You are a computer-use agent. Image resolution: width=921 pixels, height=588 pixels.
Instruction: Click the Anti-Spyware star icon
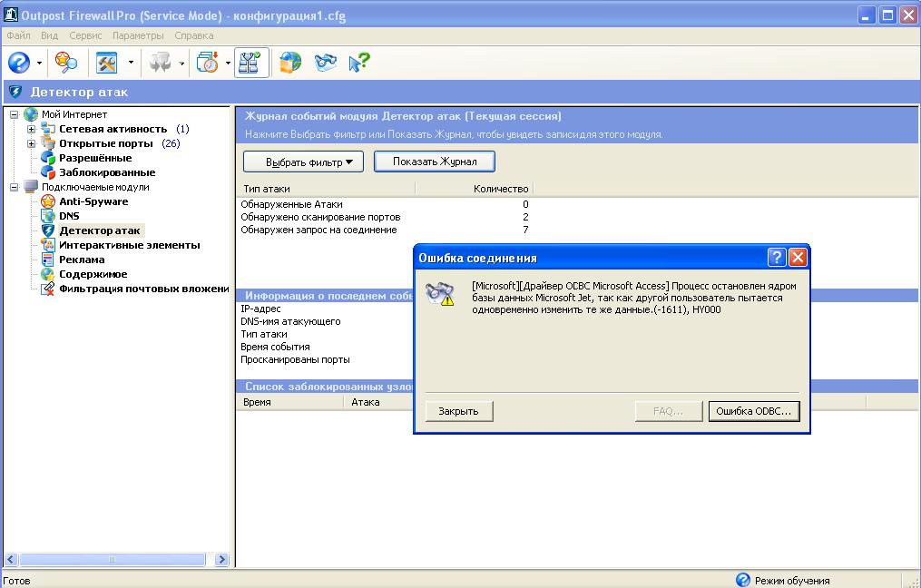point(48,201)
